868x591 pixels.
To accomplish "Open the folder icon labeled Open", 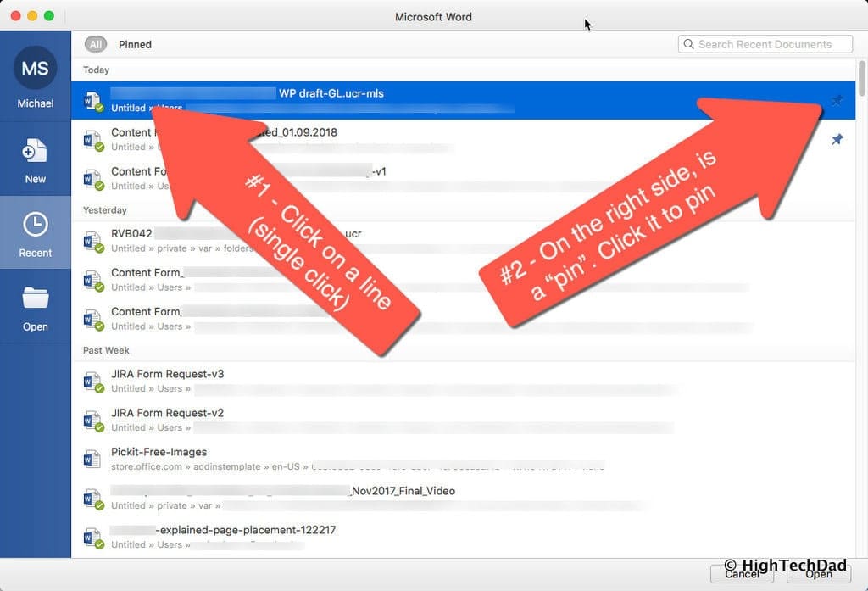I will click(36, 298).
